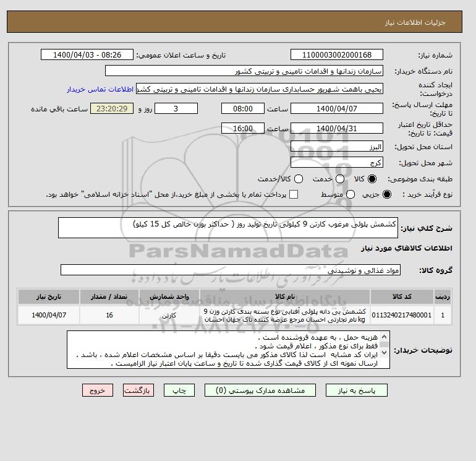Image resolution: width=476 pixels, height=461 pixels.
Task: Click the کد کالا column header
Action: point(402,296)
